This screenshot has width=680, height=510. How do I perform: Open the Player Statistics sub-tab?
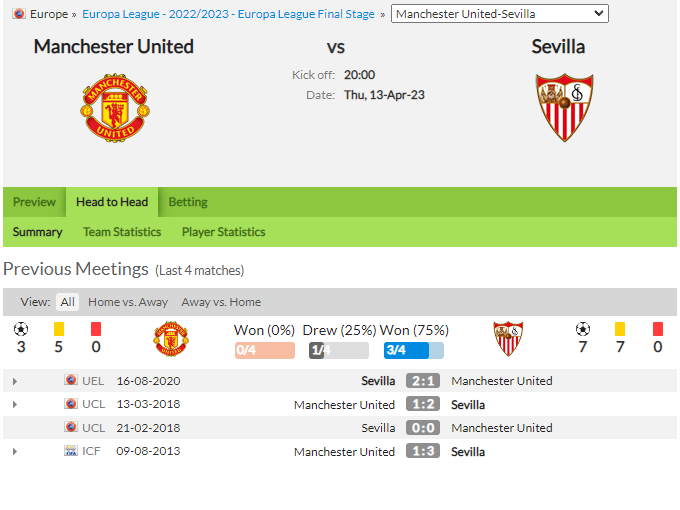[x=223, y=232]
